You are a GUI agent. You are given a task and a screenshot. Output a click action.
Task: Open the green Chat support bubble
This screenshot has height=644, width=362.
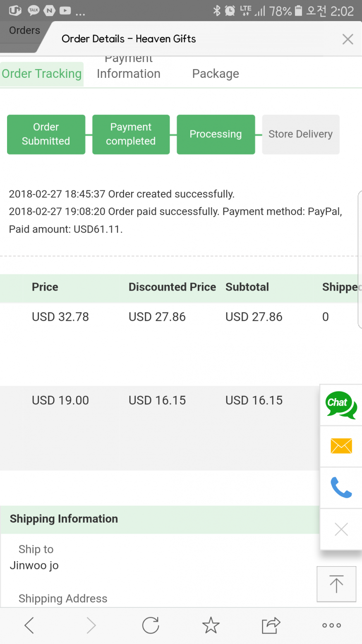point(341,405)
